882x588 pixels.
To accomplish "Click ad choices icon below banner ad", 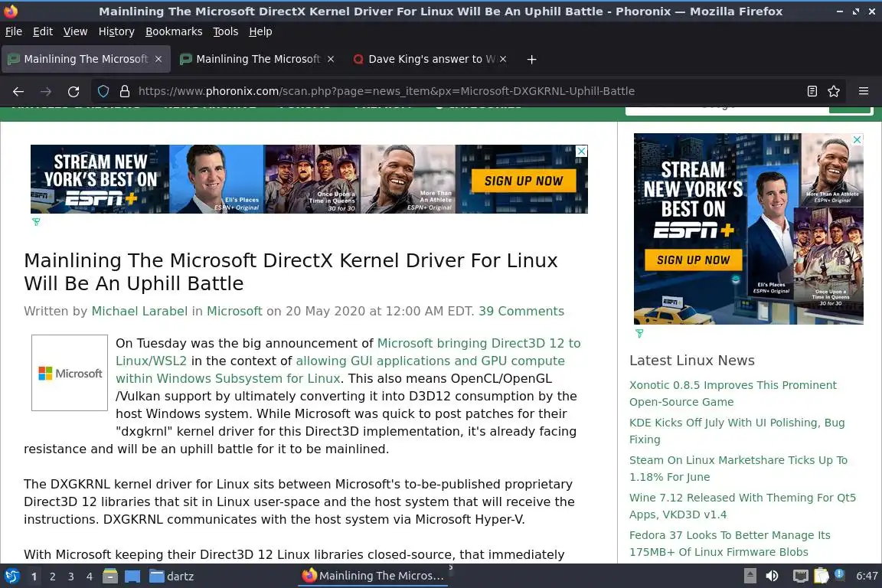I will tap(36, 222).
